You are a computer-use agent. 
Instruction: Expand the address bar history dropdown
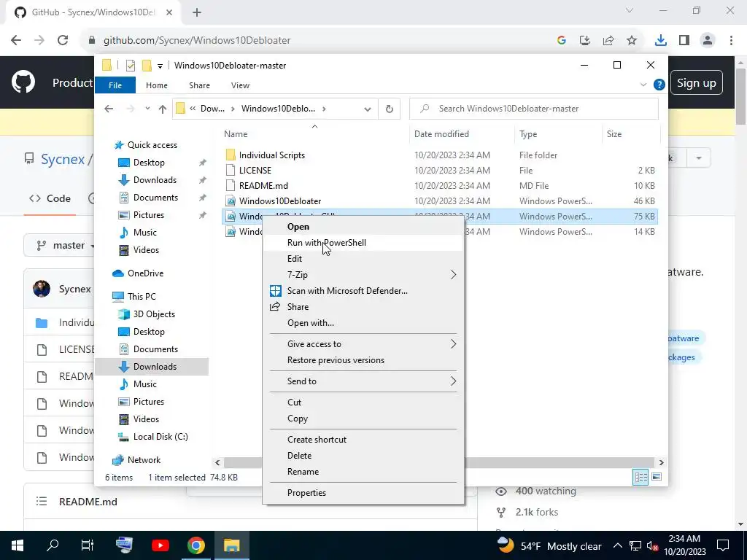(368, 109)
